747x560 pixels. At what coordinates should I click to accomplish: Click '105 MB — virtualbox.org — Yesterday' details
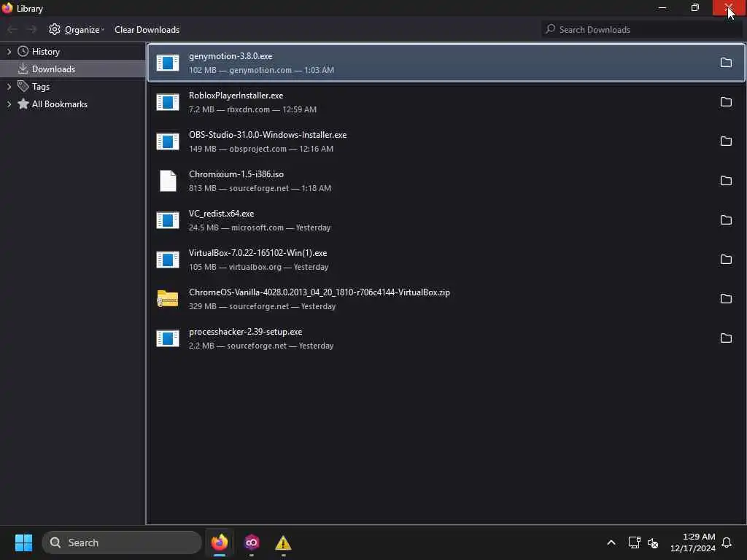[x=259, y=267]
